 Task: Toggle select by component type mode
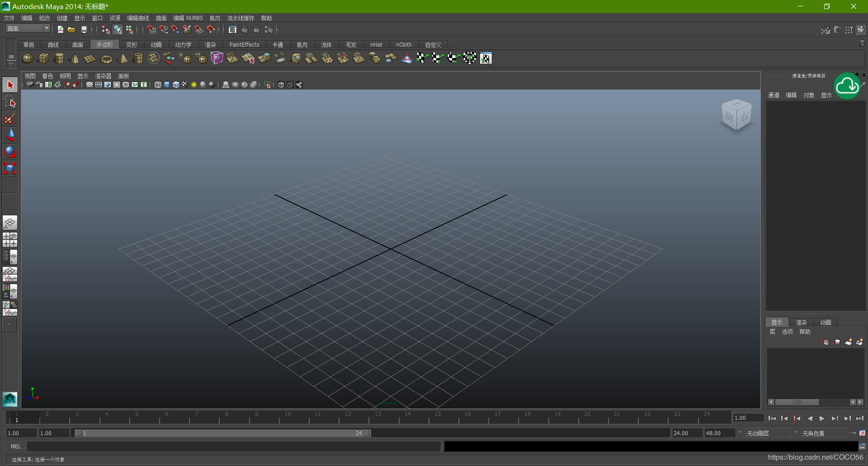(130, 29)
